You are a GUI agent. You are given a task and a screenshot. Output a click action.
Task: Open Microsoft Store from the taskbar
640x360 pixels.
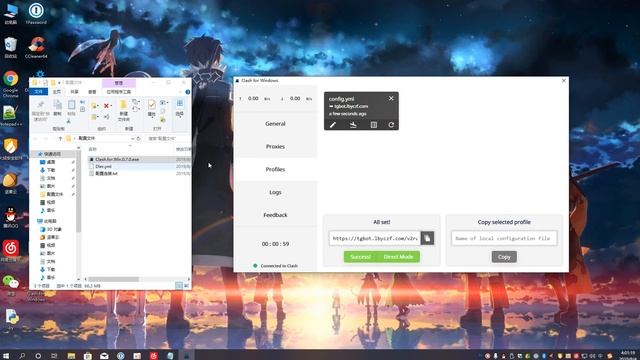(x=87, y=356)
